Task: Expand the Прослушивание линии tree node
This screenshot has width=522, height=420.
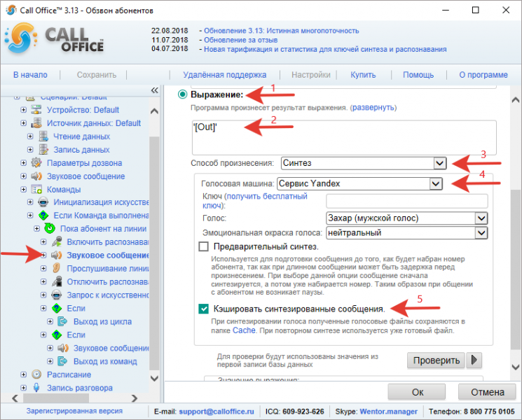Action: pos(43,268)
